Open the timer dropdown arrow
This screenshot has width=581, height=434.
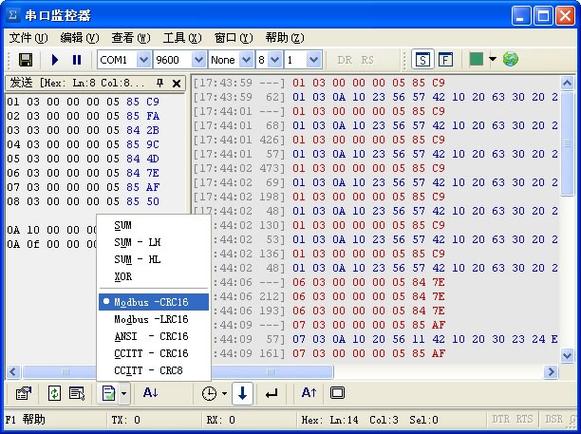tap(225, 393)
